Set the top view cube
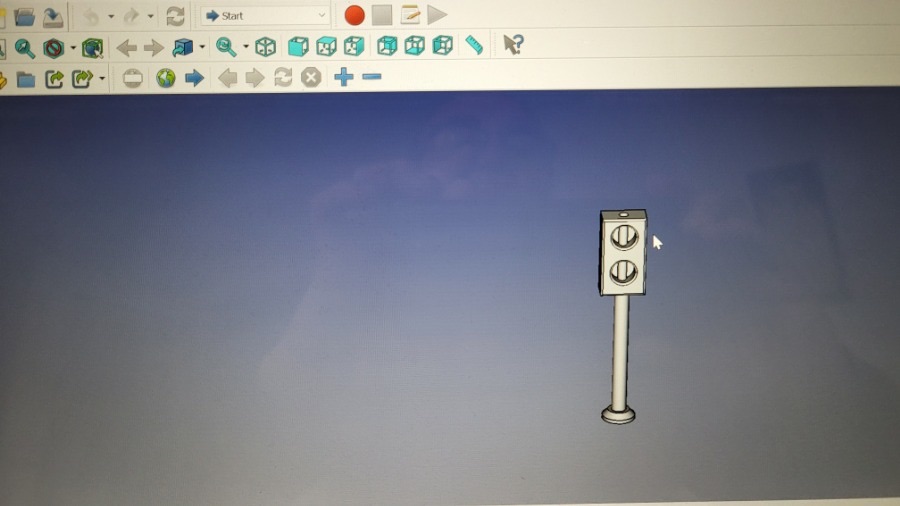The image size is (900, 506). [326, 46]
